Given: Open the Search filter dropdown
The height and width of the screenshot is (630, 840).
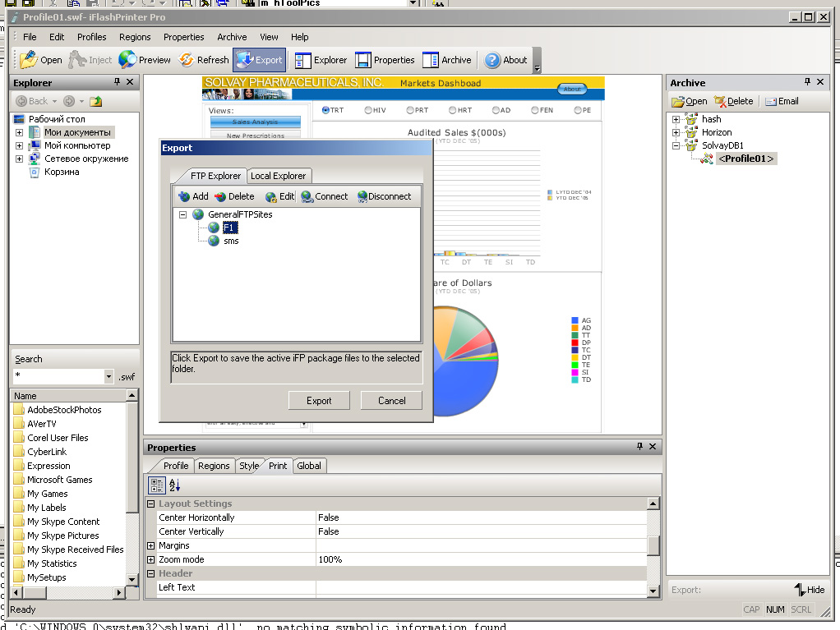Looking at the screenshot, I should click(x=108, y=377).
